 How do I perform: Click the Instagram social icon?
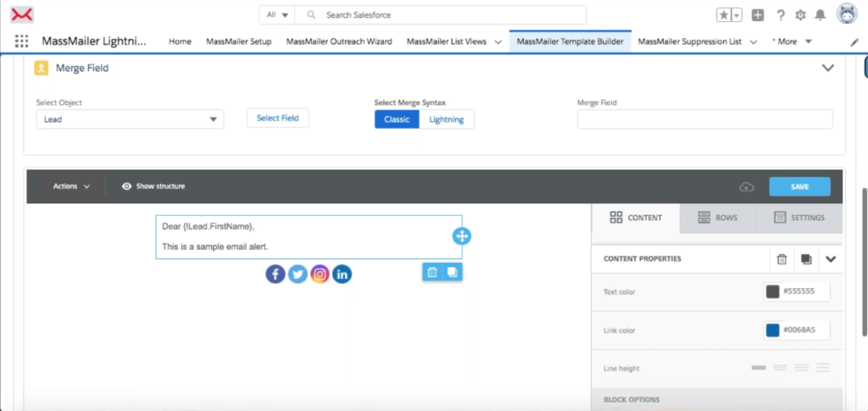[x=320, y=274]
